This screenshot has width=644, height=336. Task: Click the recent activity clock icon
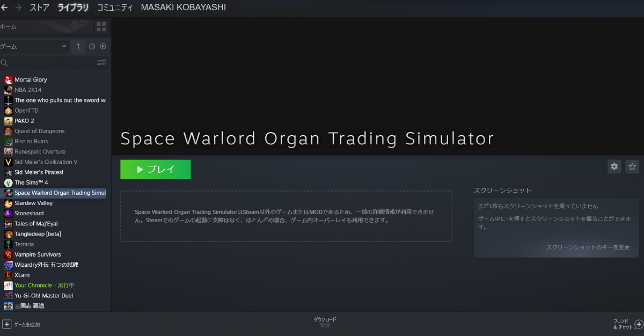point(92,47)
